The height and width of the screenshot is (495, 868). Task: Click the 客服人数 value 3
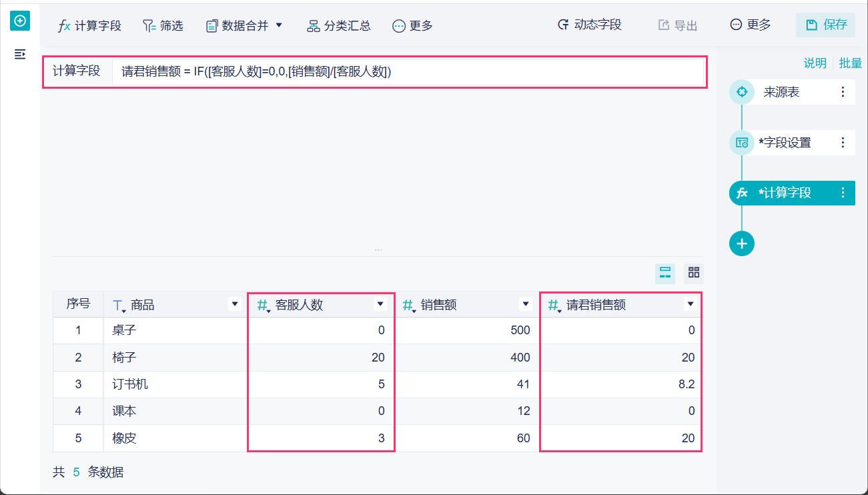[382, 438]
